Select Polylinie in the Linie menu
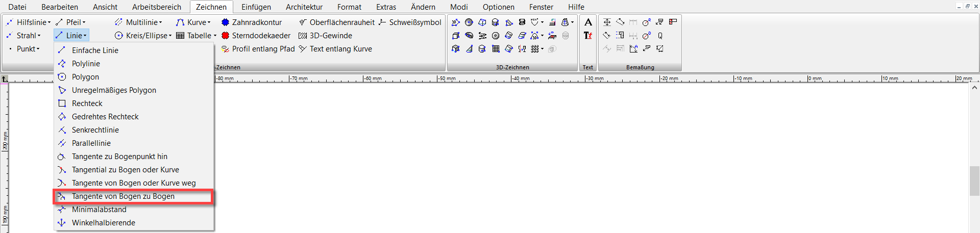The width and height of the screenshot is (980, 233). click(x=134, y=63)
